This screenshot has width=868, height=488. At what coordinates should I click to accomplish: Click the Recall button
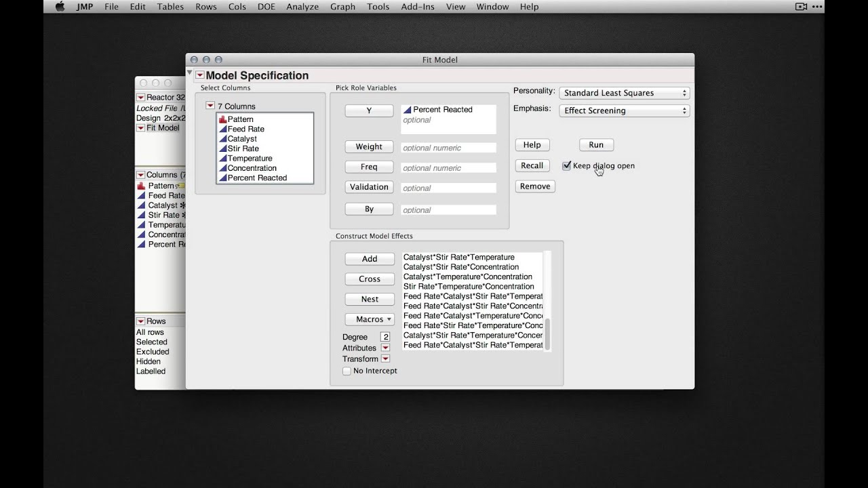(x=532, y=165)
